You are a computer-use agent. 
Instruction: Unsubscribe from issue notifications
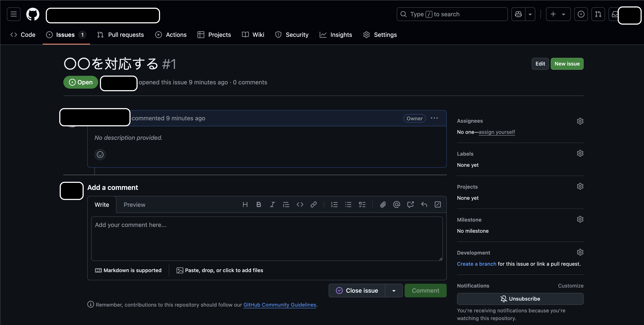click(x=520, y=298)
